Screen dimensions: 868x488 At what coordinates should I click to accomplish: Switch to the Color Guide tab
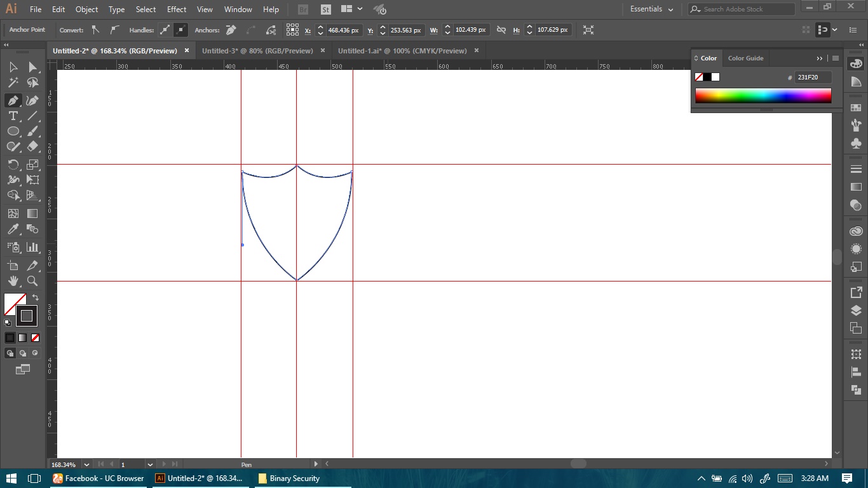[745, 58]
